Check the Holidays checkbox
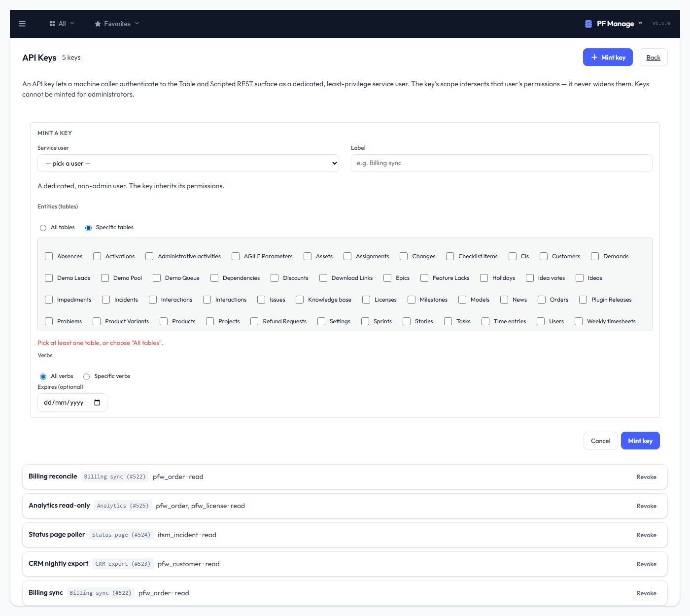The width and height of the screenshot is (690, 616). click(484, 278)
